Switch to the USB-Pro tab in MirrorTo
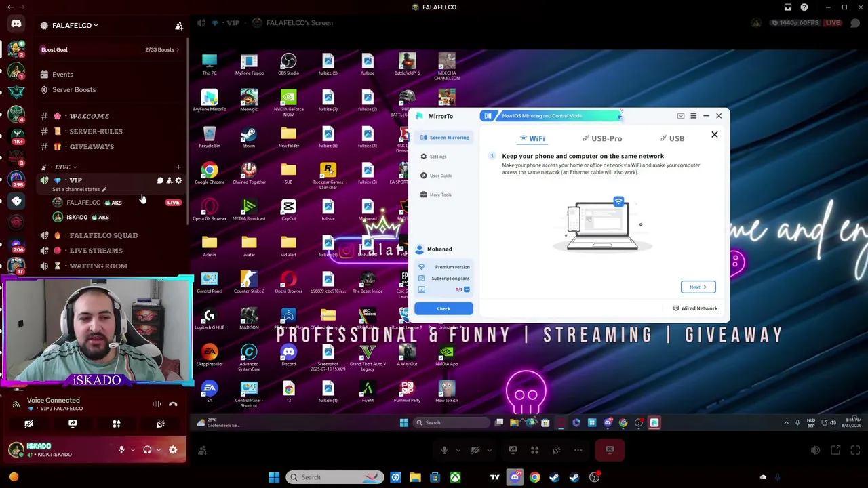 (602, 138)
